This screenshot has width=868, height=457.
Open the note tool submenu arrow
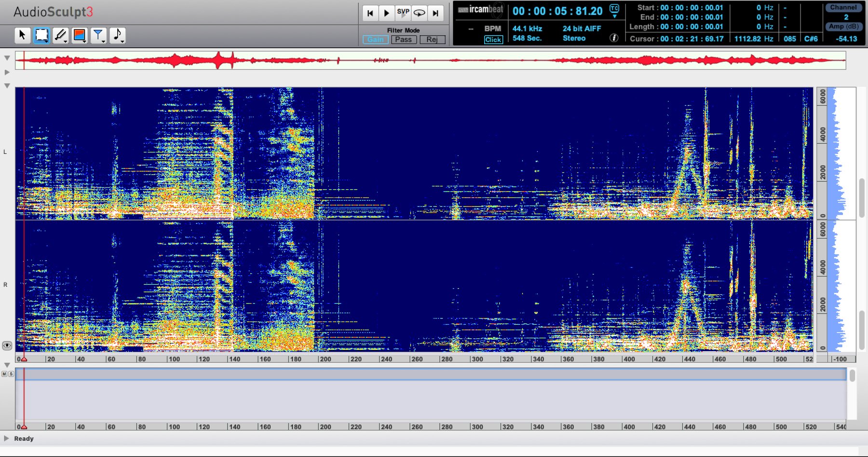(x=122, y=42)
